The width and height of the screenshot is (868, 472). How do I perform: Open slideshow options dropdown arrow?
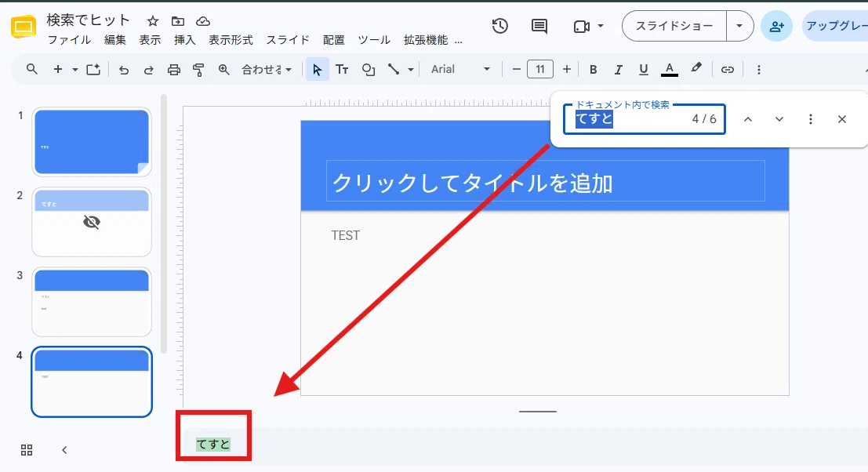(x=739, y=26)
